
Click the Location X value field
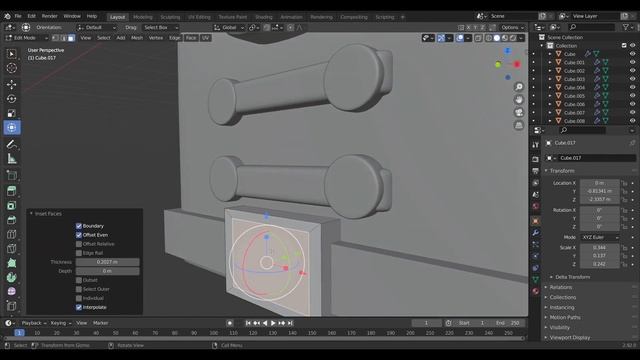point(600,183)
